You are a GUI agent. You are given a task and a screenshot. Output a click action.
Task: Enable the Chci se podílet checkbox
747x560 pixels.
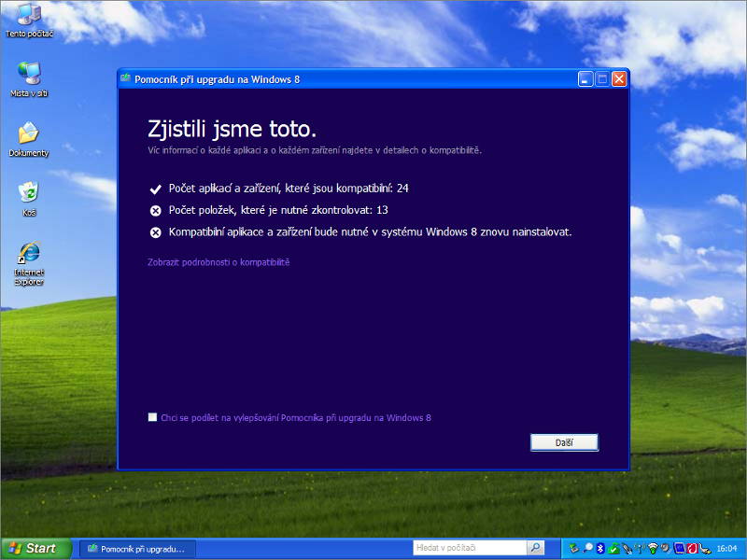(x=152, y=417)
